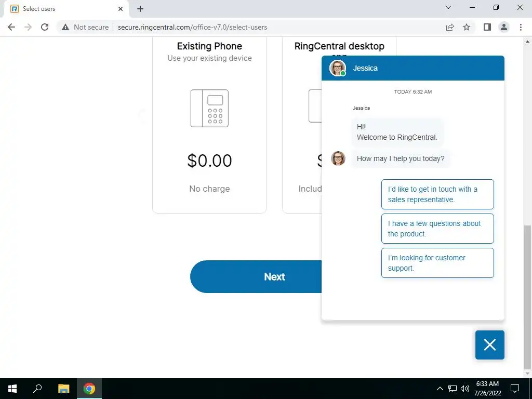The height and width of the screenshot is (399, 532).
Task: Click Jessica's avatar in chat header
Action: tap(338, 68)
